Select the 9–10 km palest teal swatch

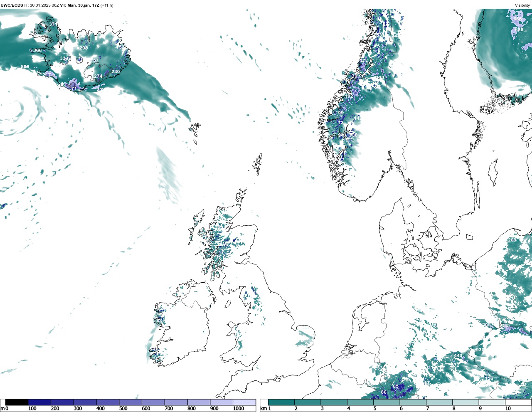[x=492, y=402]
